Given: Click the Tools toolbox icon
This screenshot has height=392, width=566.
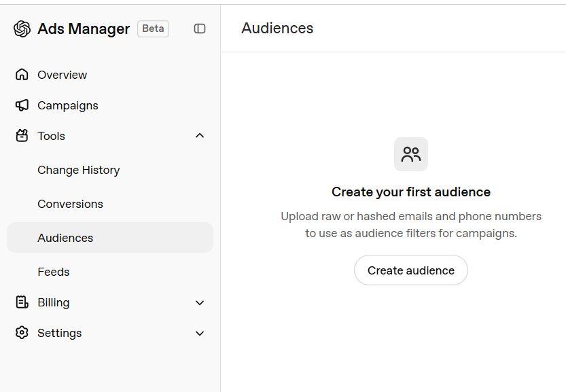Looking at the screenshot, I should [x=22, y=136].
